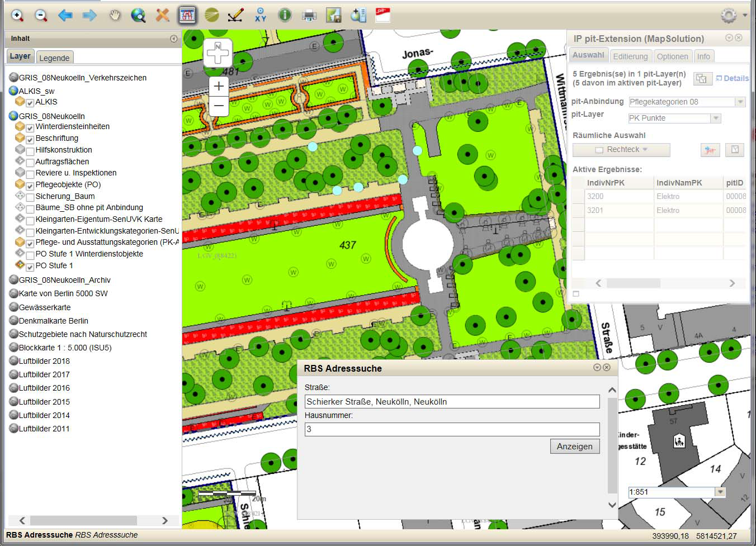Open the Details link
This screenshot has height=546, width=756.
tap(732, 78)
